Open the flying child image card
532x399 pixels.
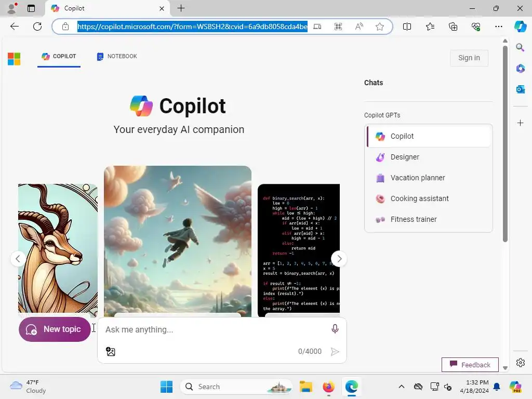pyautogui.click(x=178, y=241)
